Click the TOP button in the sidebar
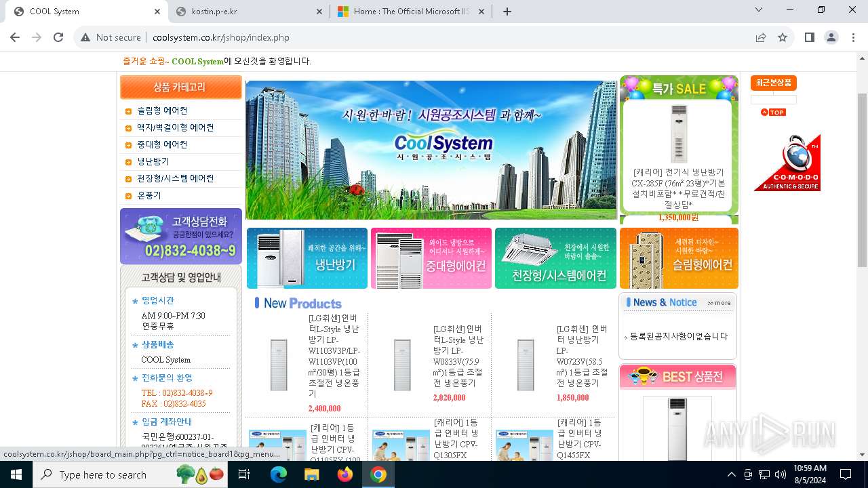 click(x=773, y=113)
